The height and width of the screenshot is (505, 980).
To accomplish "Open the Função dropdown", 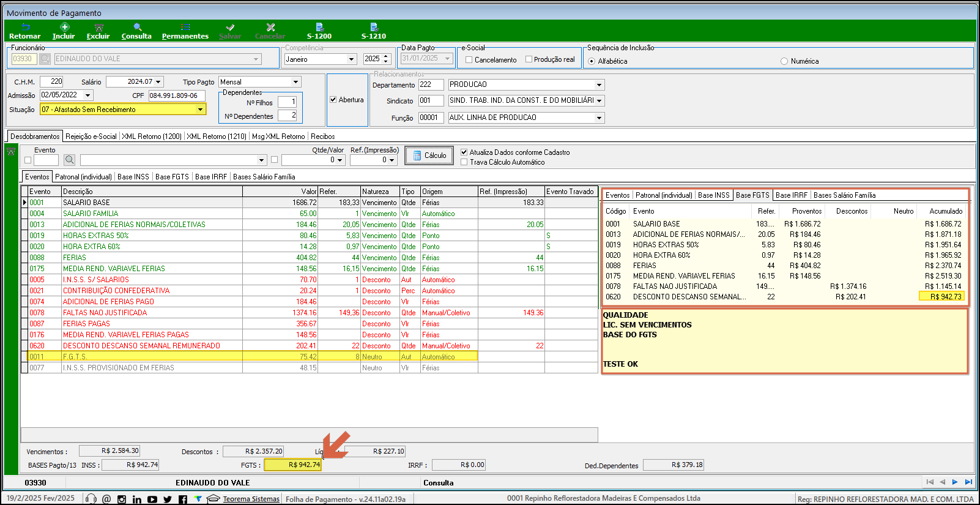I will (600, 118).
